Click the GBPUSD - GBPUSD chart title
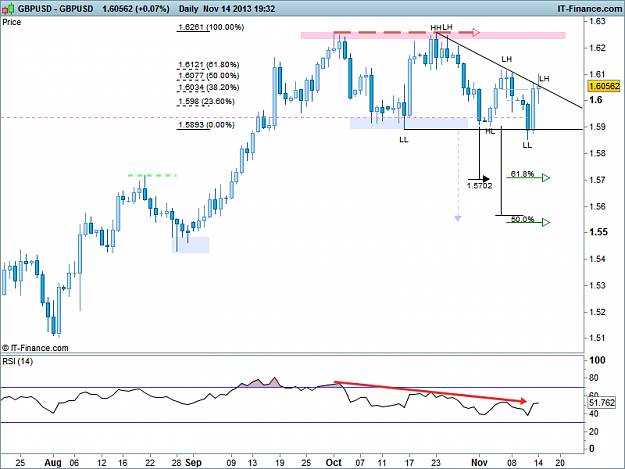This screenshot has width=625, height=469. tap(56, 9)
